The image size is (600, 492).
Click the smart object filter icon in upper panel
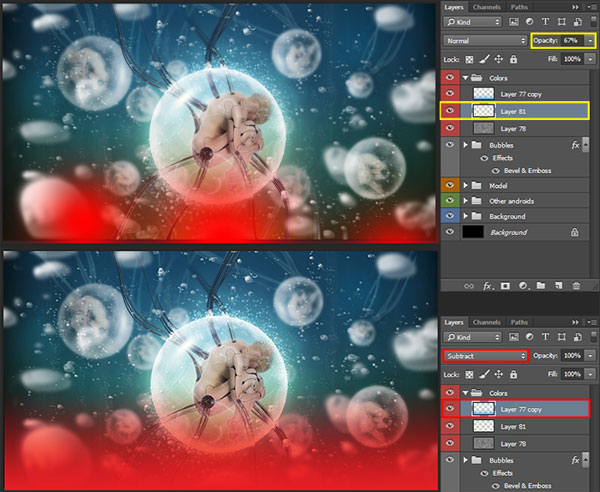pos(577,22)
